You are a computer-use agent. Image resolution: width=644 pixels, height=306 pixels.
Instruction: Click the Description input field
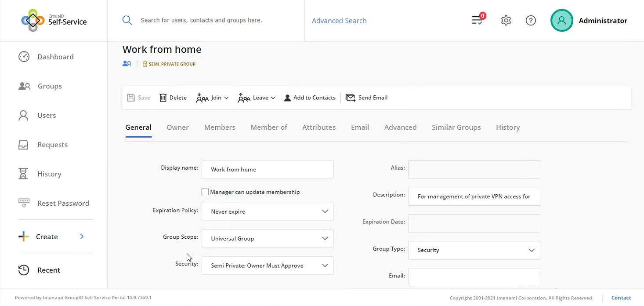474,197
